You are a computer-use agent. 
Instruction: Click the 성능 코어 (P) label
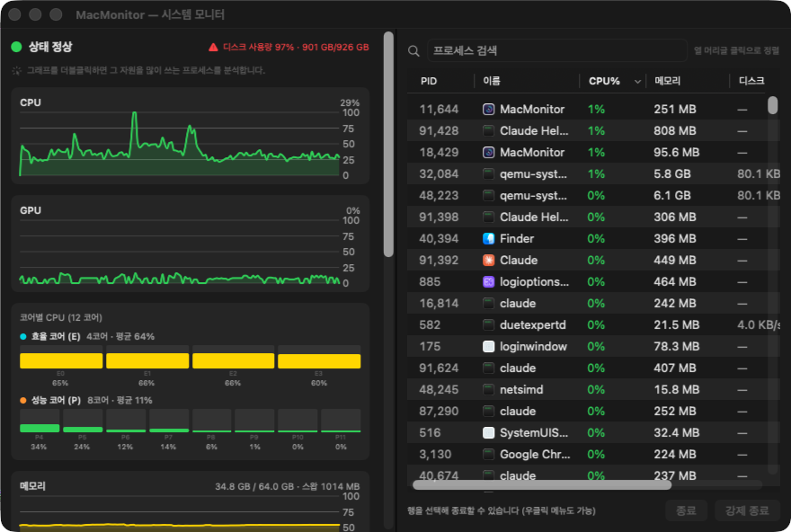coord(56,401)
